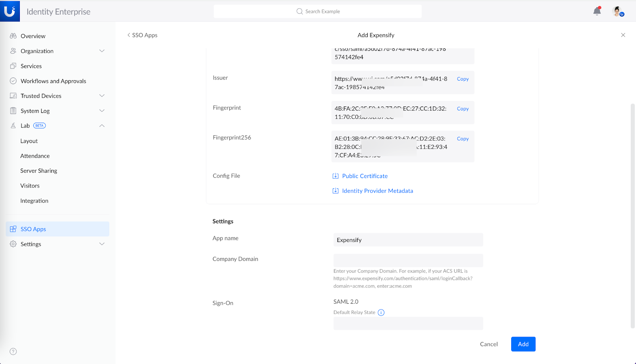Image resolution: width=636 pixels, height=364 pixels.
Task: Click the Workflows and Approvals checkmark icon
Action: (13, 81)
